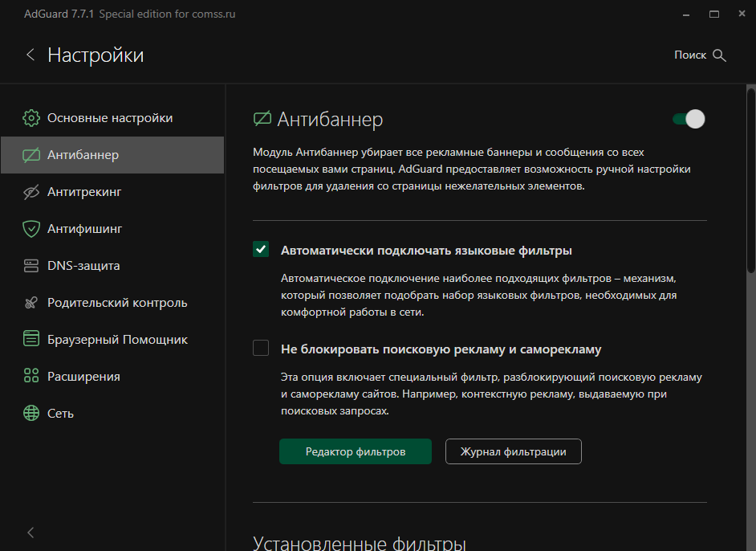756x551 pixels.
Task: Open the Сеть settings section
Action: click(x=112, y=414)
